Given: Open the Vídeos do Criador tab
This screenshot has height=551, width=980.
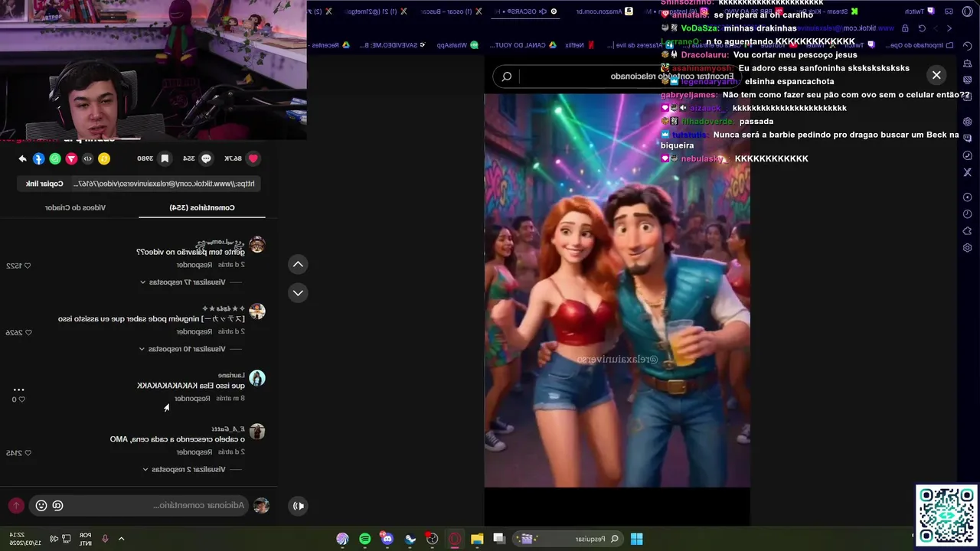Looking at the screenshot, I should (x=75, y=207).
